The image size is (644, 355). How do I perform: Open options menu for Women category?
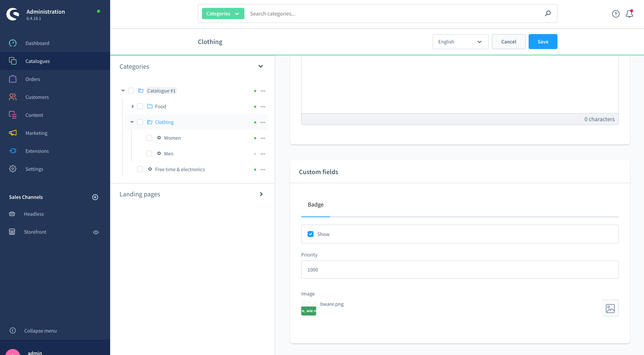point(263,138)
